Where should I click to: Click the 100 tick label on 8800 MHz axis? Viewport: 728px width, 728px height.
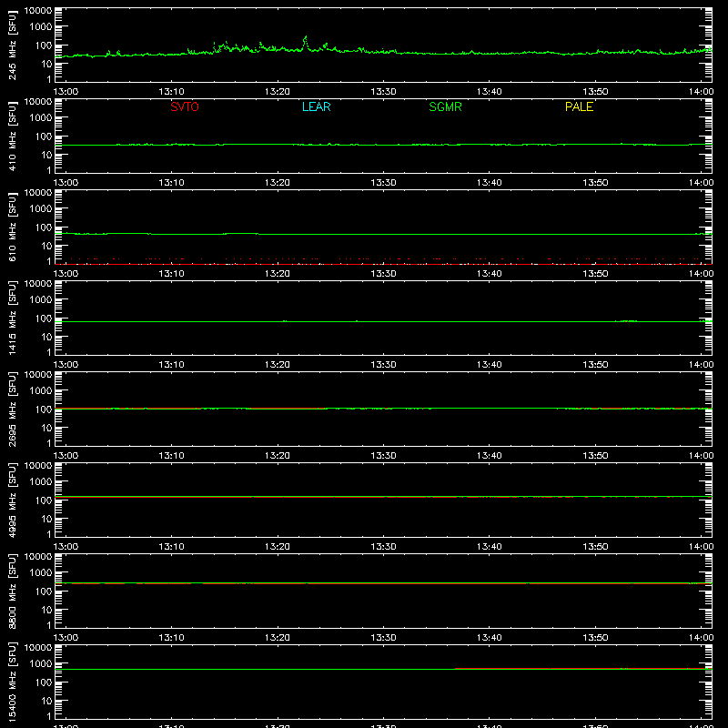click(44, 591)
